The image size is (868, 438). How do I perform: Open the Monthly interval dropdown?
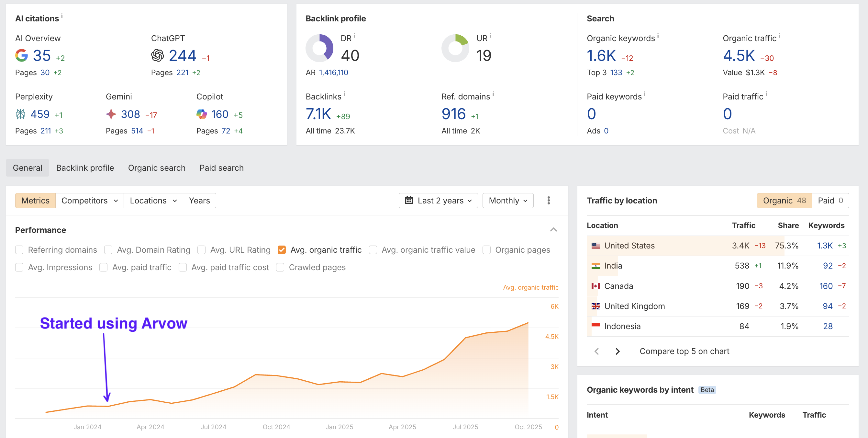click(x=508, y=201)
